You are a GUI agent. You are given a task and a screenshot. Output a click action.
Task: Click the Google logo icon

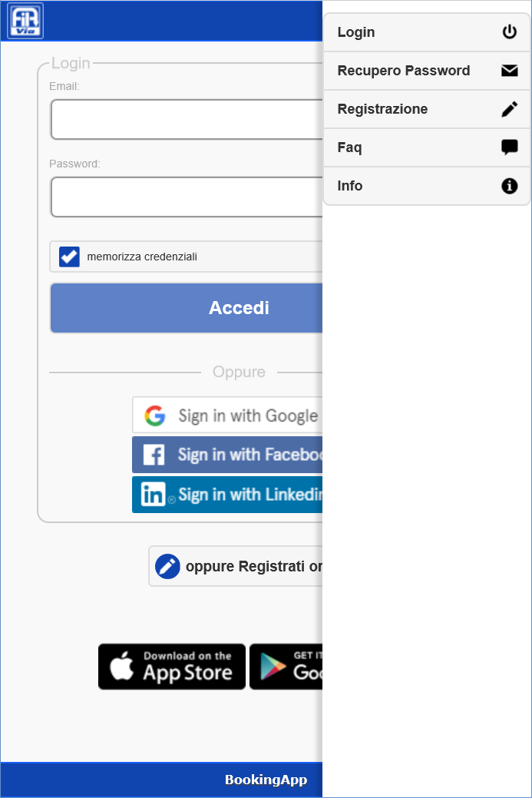(x=155, y=416)
